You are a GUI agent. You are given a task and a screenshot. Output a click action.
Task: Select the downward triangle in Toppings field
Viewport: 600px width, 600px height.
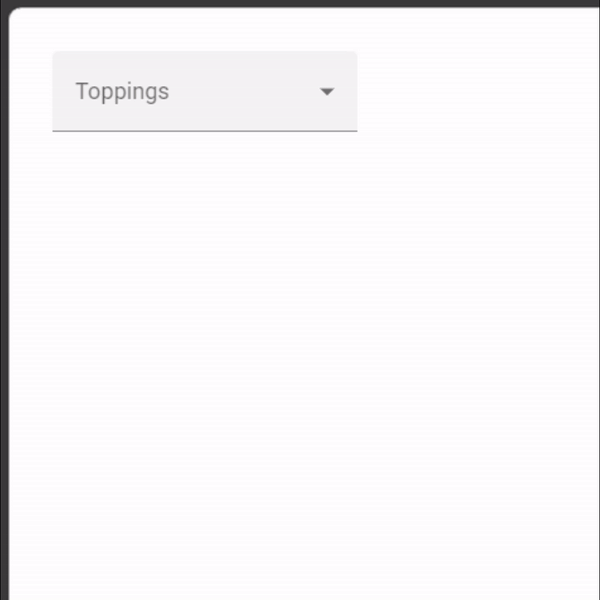click(x=327, y=92)
